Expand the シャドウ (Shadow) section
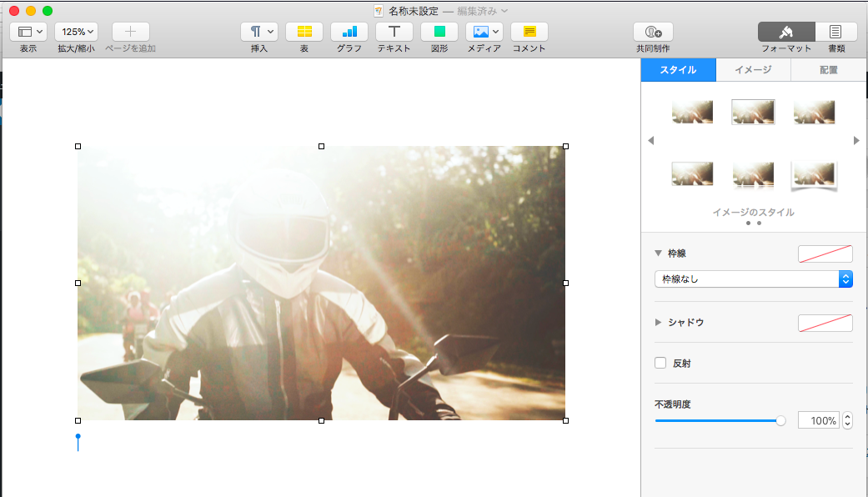The width and height of the screenshot is (868, 497). tap(659, 322)
